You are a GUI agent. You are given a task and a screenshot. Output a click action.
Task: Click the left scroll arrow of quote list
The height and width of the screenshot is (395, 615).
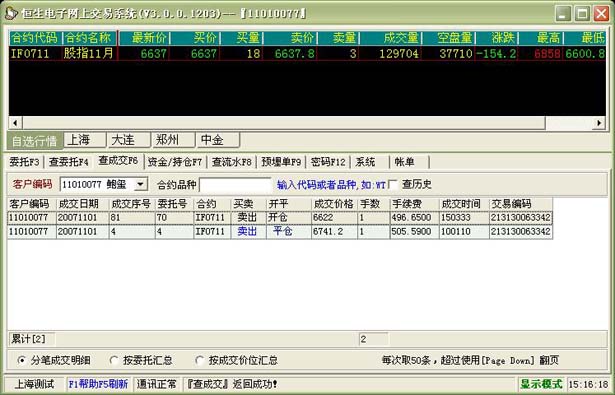pyautogui.click(x=15, y=123)
